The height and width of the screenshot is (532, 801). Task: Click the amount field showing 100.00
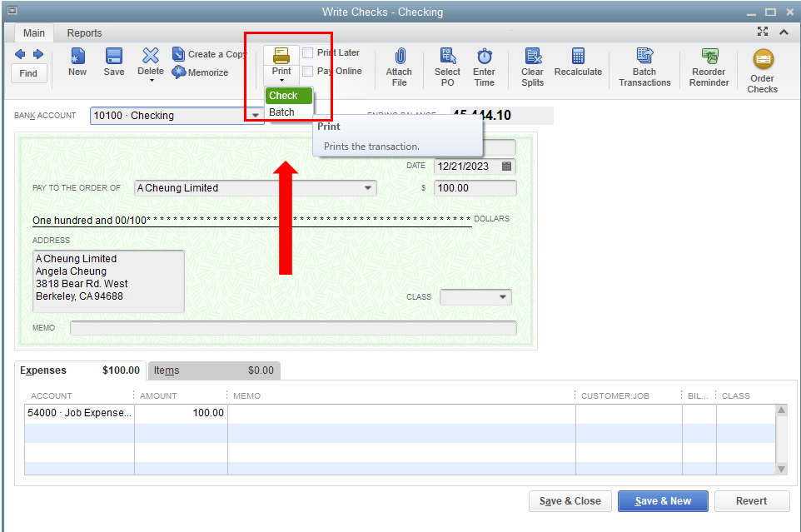pyautogui.click(x=475, y=188)
